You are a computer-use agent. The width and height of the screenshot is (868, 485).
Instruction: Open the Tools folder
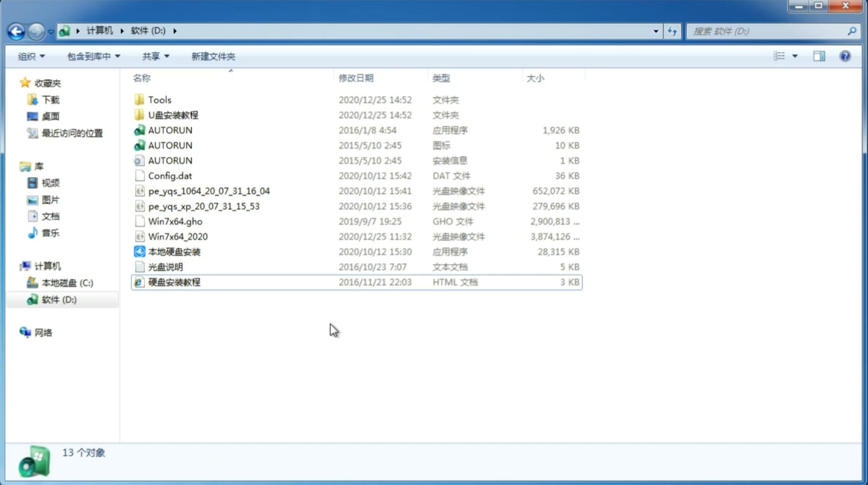pos(159,99)
